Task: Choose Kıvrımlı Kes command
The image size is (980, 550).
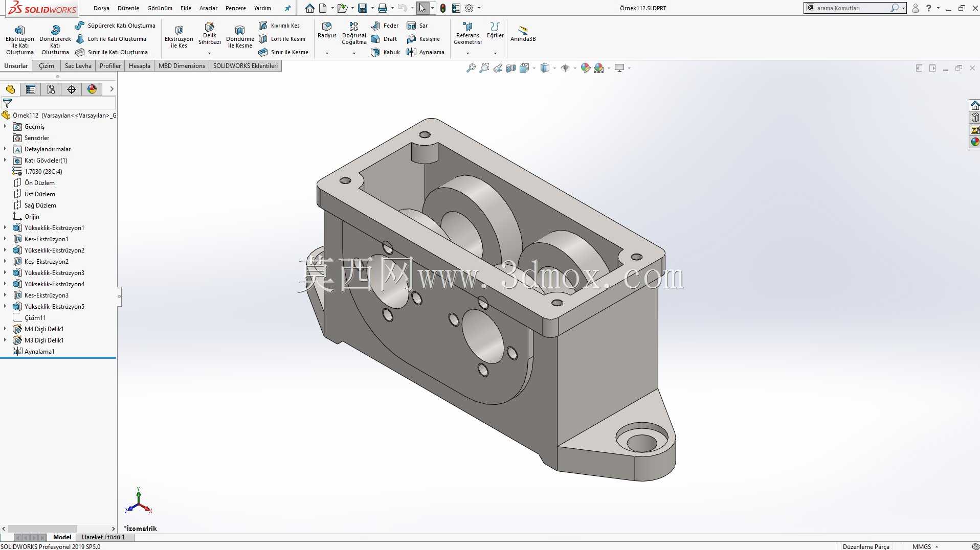Action: 279,26
